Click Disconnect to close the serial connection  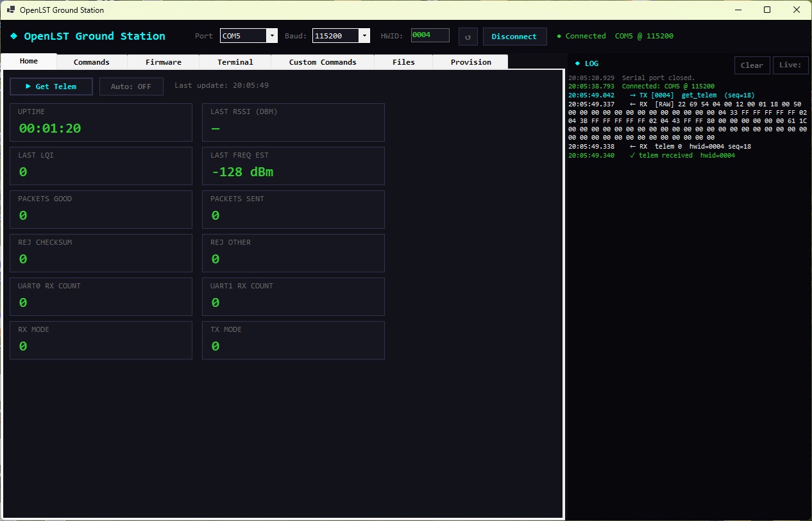(514, 37)
